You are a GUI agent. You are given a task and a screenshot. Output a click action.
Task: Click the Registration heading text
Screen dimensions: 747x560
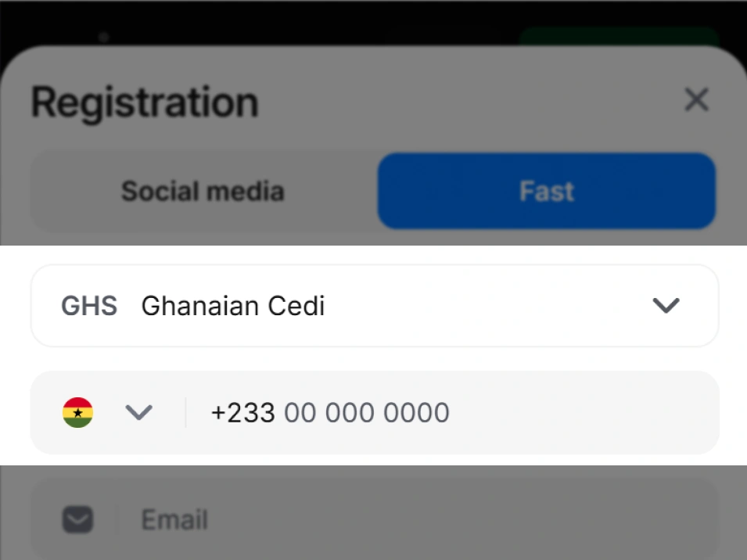point(145,102)
